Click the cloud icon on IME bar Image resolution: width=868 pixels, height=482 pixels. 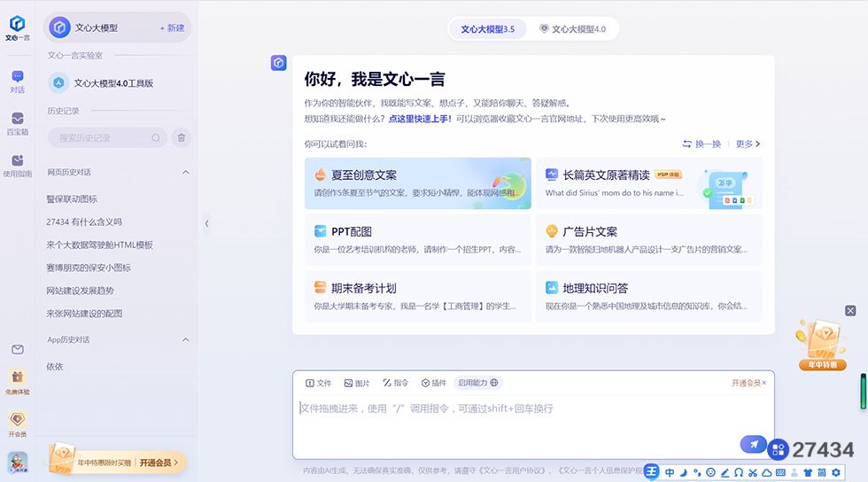[x=767, y=472]
